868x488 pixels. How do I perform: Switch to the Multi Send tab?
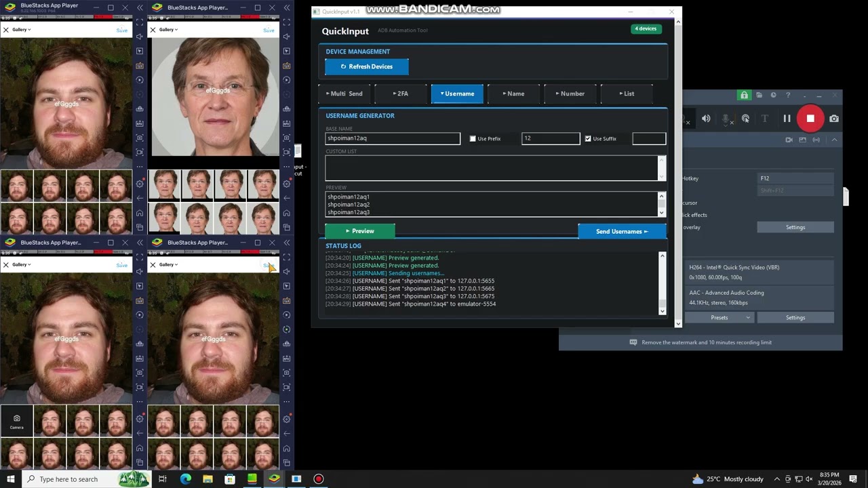click(x=345, y=94)
